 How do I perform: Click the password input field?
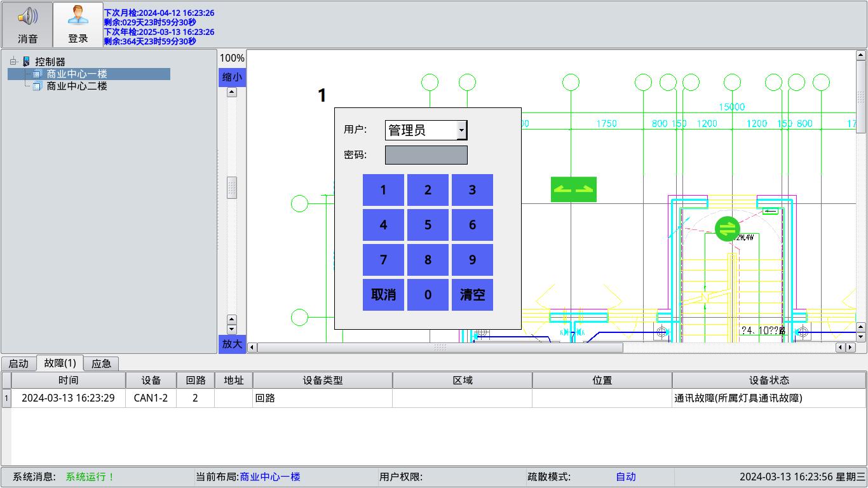tap(426, 155)
